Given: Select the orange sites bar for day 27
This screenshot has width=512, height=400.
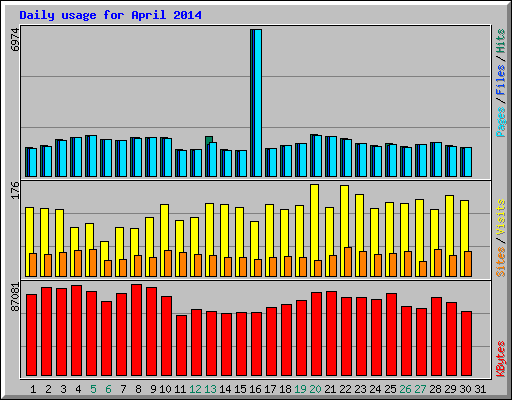Looking at the screenshot, I should tap(423, 269).
